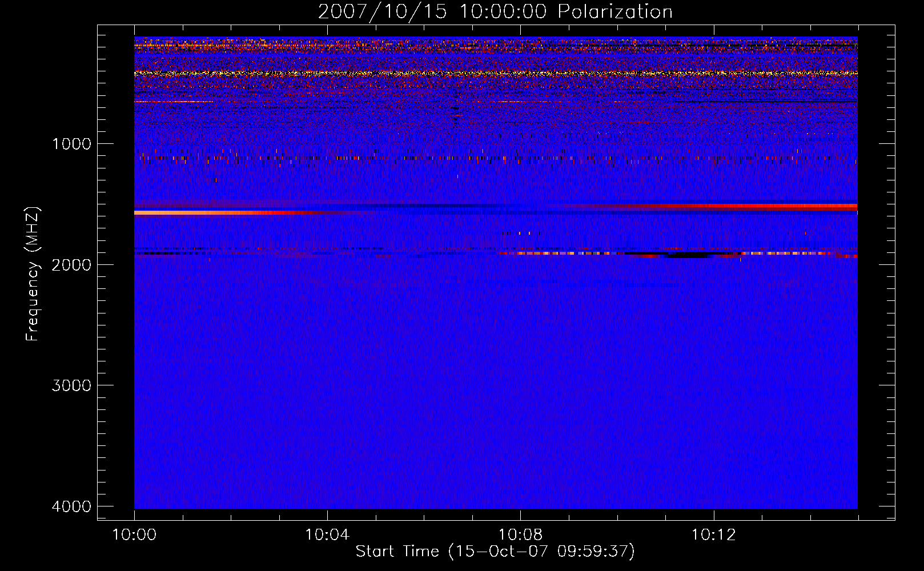This screenshot has width=924, height=571.
Task: Click the '10:08' time axis label
Action: [520, 535]
